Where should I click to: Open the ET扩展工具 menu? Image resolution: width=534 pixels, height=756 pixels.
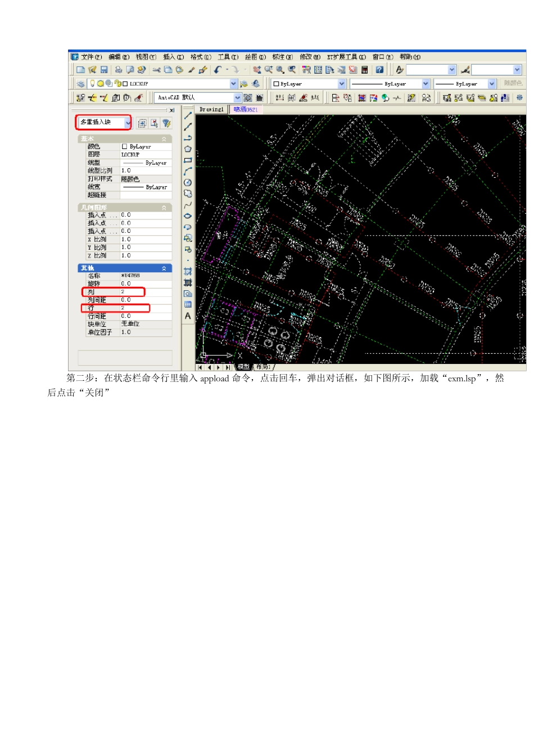[x=346, y=57]
